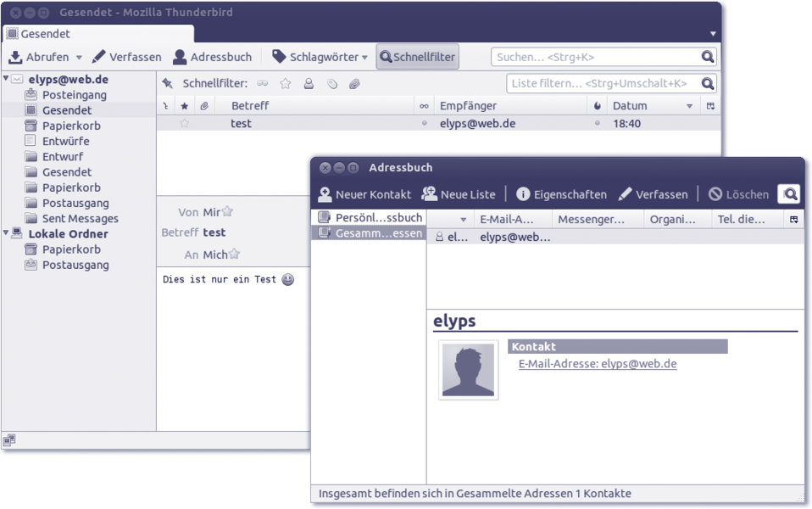Open the Posteingang folder

tap(74, 95)
